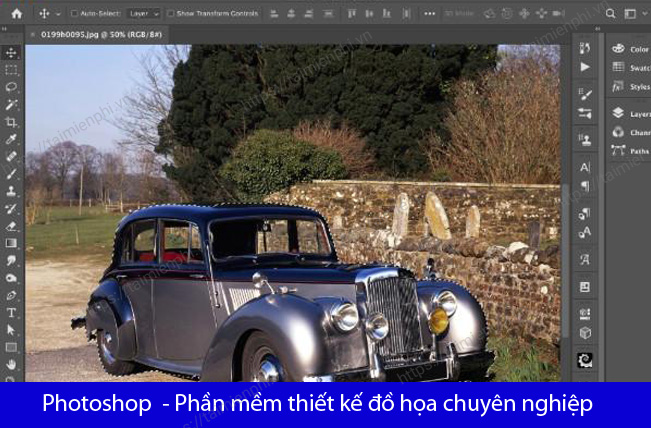Select the Sponge tool
The width and height of the screenshot is (651, 428).
point(11,278)
